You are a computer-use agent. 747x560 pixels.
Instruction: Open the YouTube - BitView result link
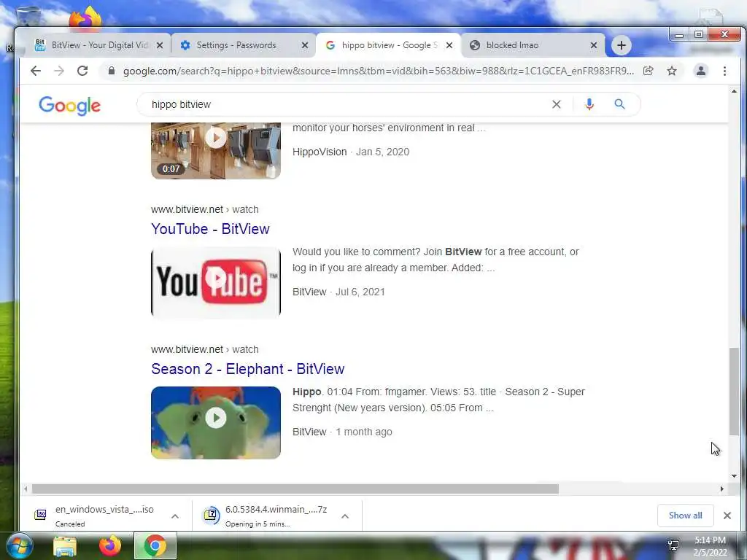(x=210, y=229)
